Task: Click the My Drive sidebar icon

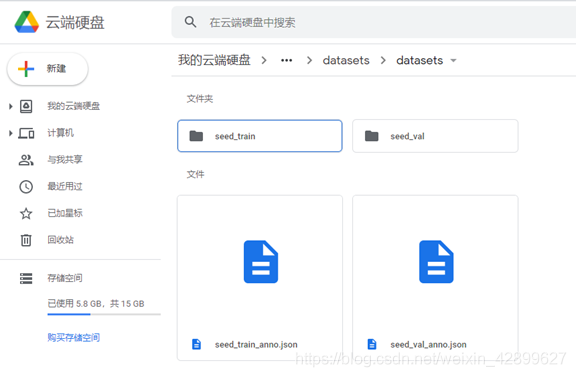Action: click(26, 107)
